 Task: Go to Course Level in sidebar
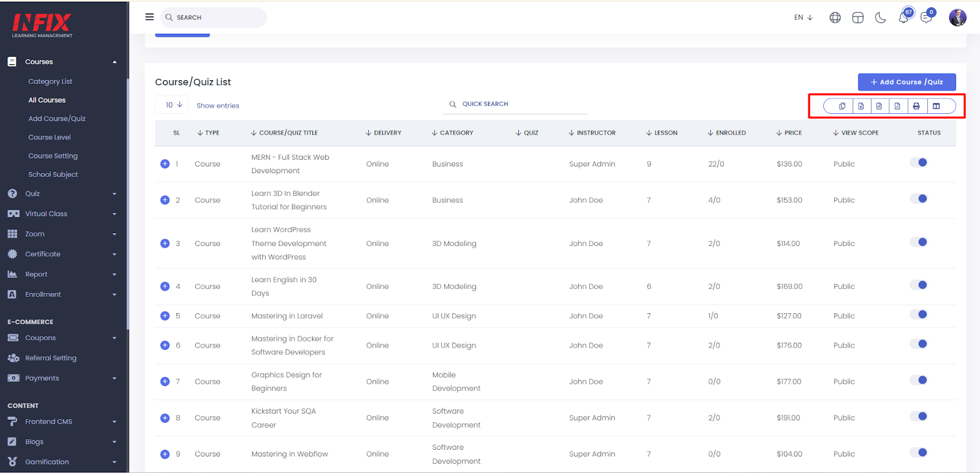pyautogui.click(x=50, y=138)
